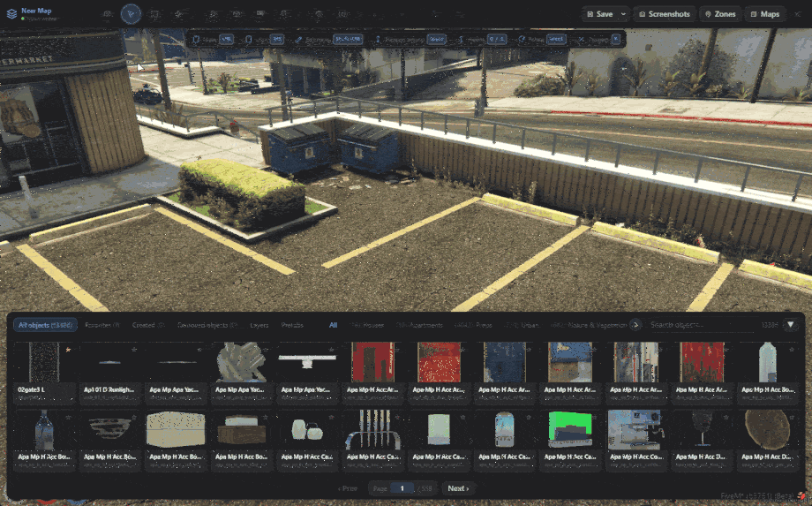Select the wine glass object thumbnail
This screenshot has width=812, height=506.
click(702, 430)
